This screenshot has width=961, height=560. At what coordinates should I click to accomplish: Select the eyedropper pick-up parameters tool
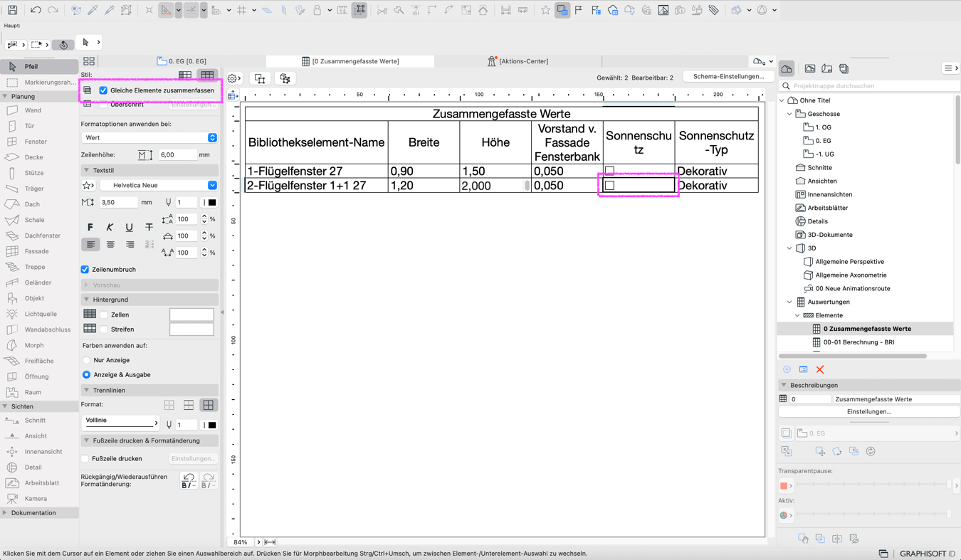click(93, 10)
